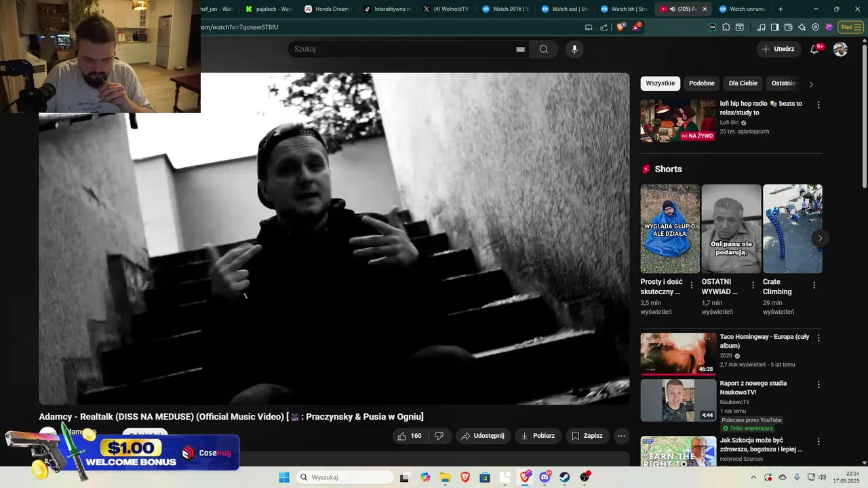This screenshot has width=868, height=488.
Task: Open the media control music note icon
Action: click(762, 27)
